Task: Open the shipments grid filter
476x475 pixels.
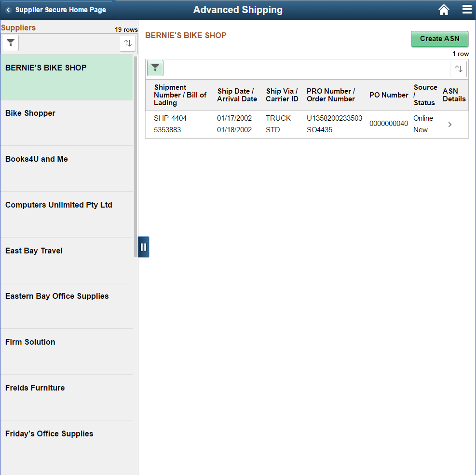Action: [155, 68]
